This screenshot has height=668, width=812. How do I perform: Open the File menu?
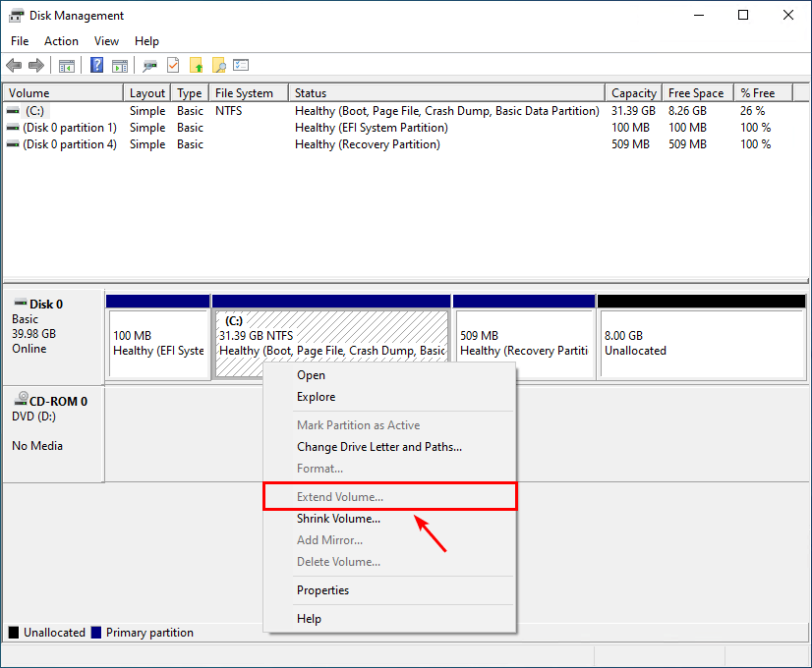(x=20, y=41)
